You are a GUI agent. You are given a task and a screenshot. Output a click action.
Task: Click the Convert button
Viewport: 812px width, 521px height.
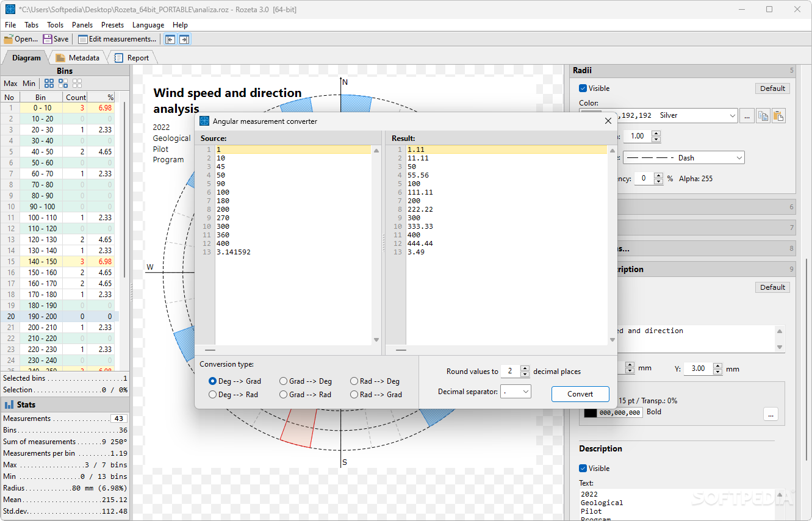(x=580, y=394)
